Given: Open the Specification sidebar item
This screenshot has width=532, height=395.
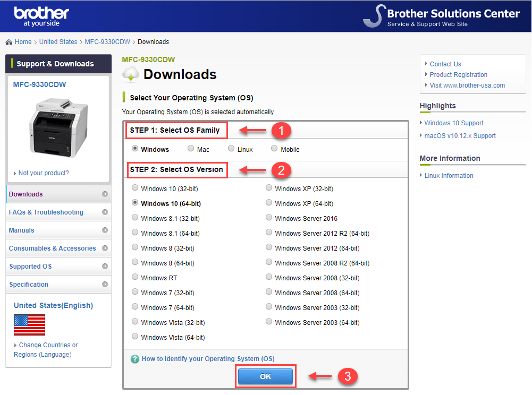Looking at the screenshot, I should pyautogui.click(x=29, y=285).
